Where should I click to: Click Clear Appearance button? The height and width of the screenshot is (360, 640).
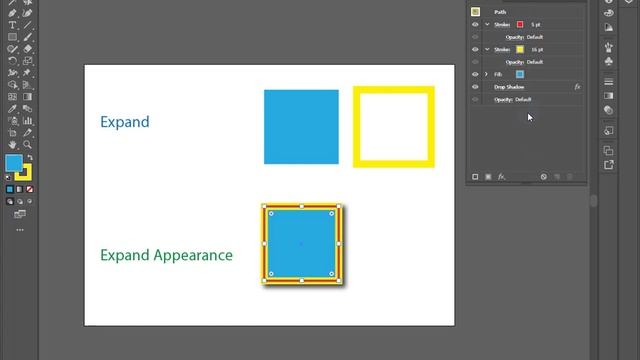click(x=544, y=177)
